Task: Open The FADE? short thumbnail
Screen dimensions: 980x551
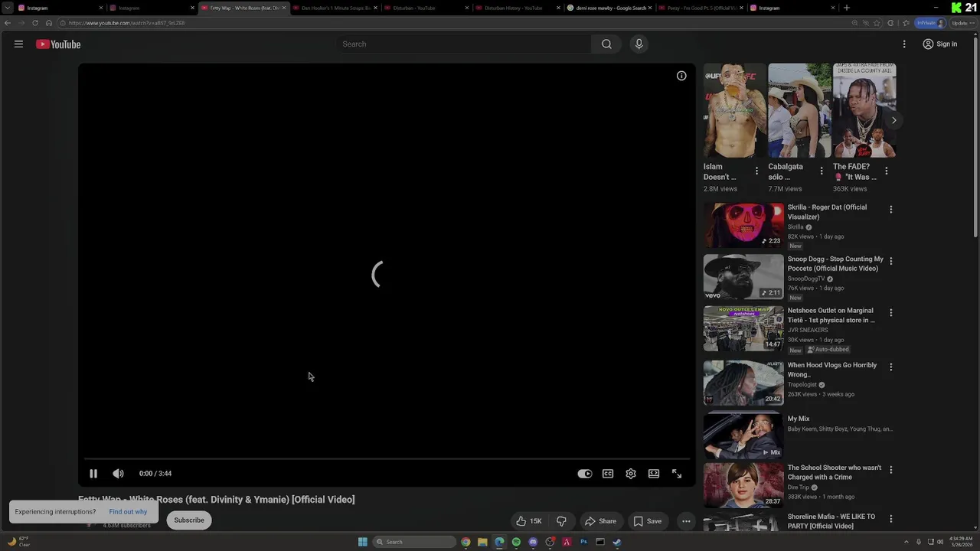Action: pos(864,111)
